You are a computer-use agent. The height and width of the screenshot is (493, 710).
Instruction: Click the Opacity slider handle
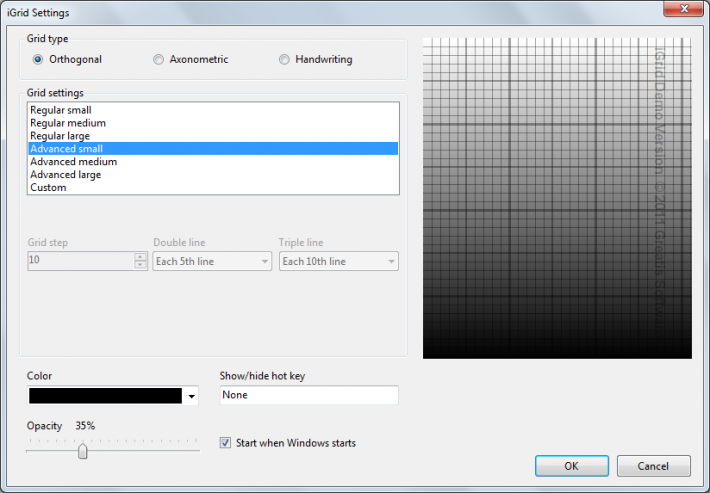(x=82, y=451)
